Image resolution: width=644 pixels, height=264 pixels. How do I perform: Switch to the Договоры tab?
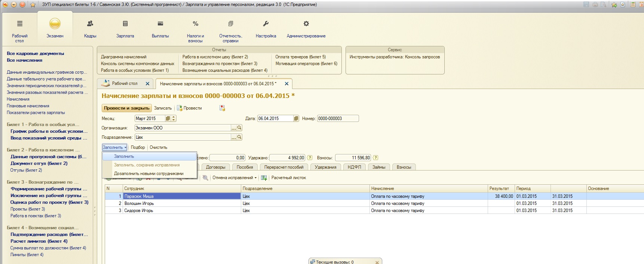[x=216, y=167]
